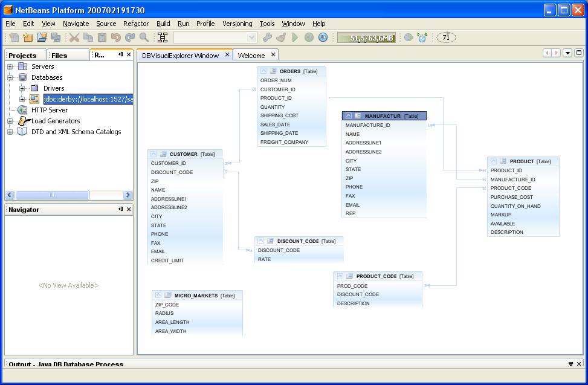Click the Paste clipboard icon
This screenshot has width=588, height=385.
pos(102,37)
